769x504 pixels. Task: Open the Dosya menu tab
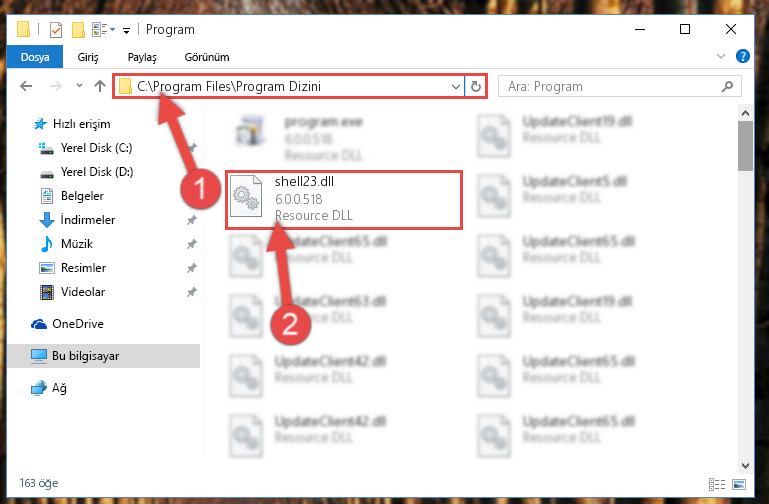point(35,57)
